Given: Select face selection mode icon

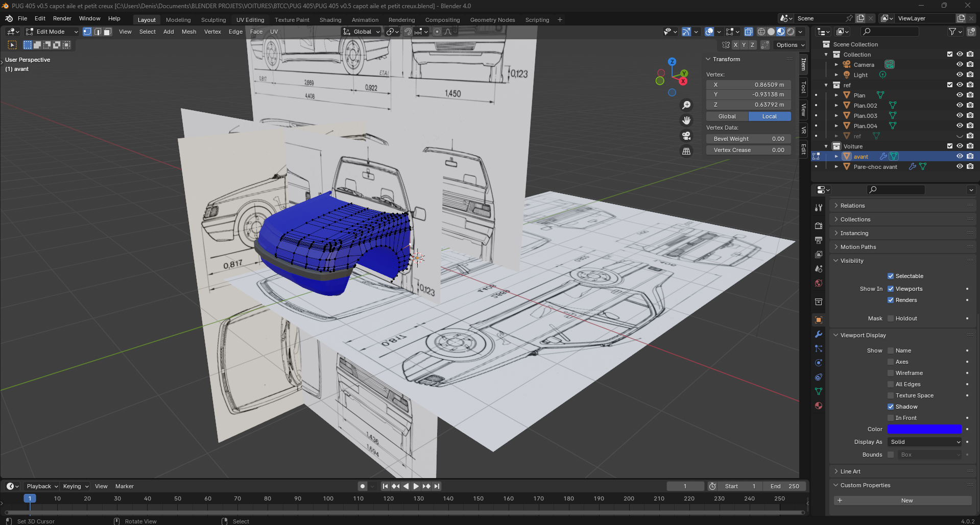Looking at the screenshot, I should (x=107, y=32).
